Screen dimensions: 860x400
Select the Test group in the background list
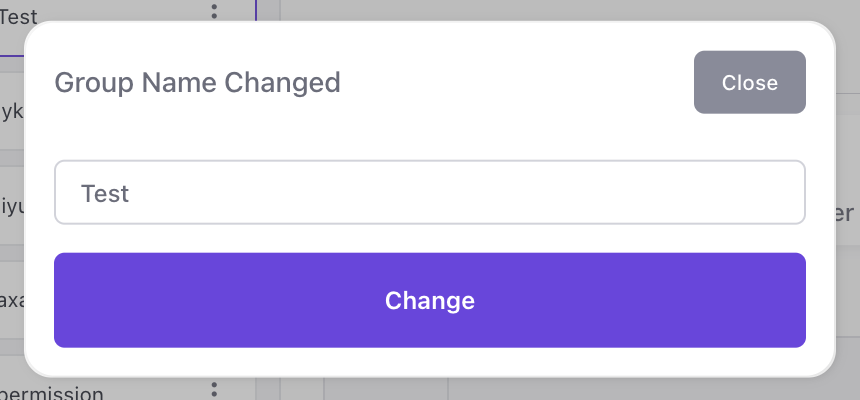point(18,16)
